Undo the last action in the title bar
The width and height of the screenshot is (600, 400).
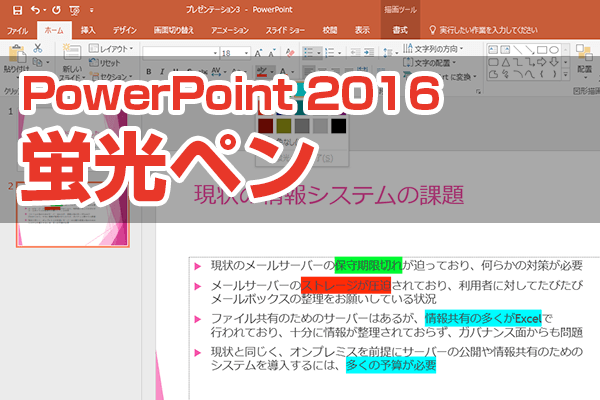(35, 10)
